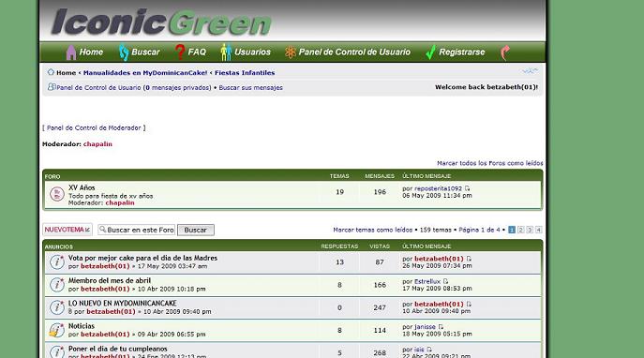View latest post icon next to isis
The height and width of the screenshot is (358, 644).
(429, 350)
